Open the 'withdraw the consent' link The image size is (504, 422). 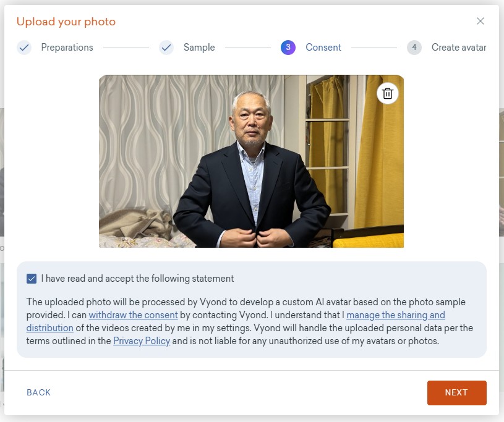(133, 315)
